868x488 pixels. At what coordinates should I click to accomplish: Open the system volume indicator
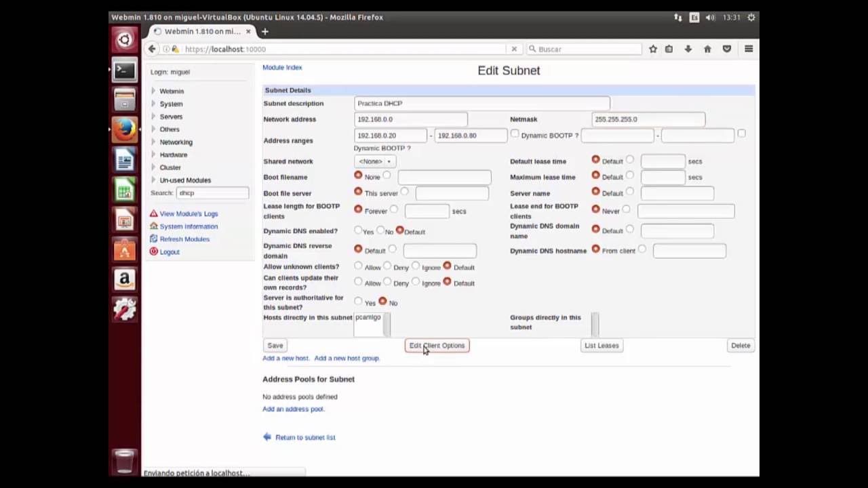[x=710, y=18]
